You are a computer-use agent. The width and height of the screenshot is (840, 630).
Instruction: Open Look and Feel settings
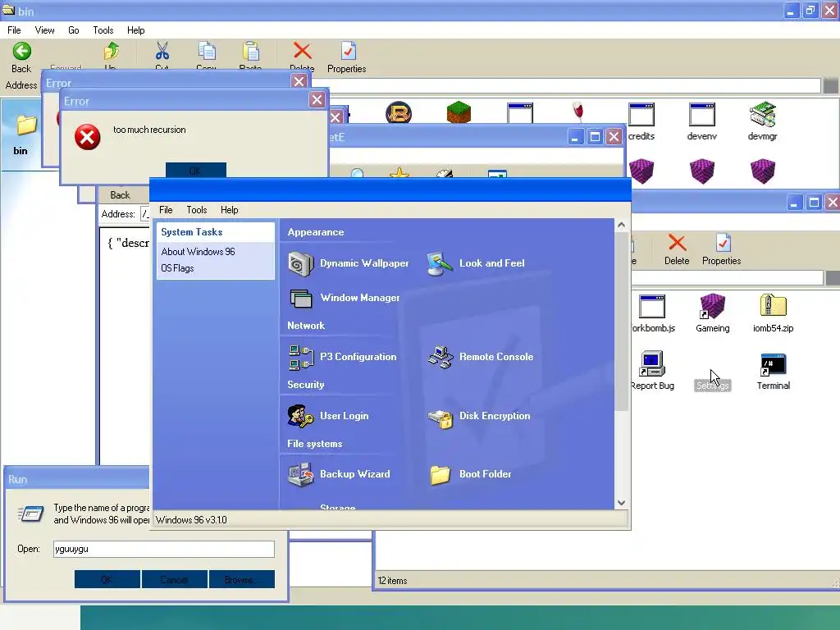[476, 263]
